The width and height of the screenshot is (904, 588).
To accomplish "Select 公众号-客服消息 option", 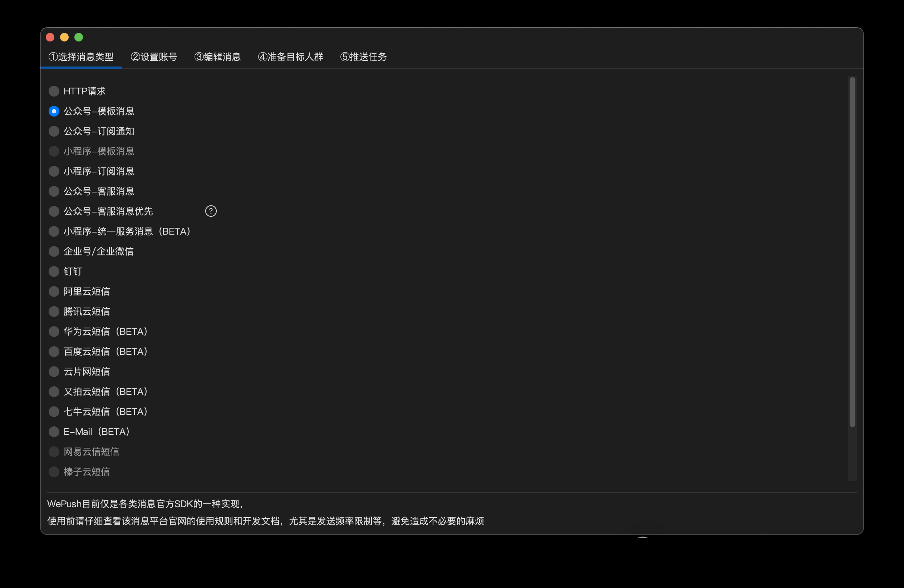I will pyautogui.click(x=54, y=191).
